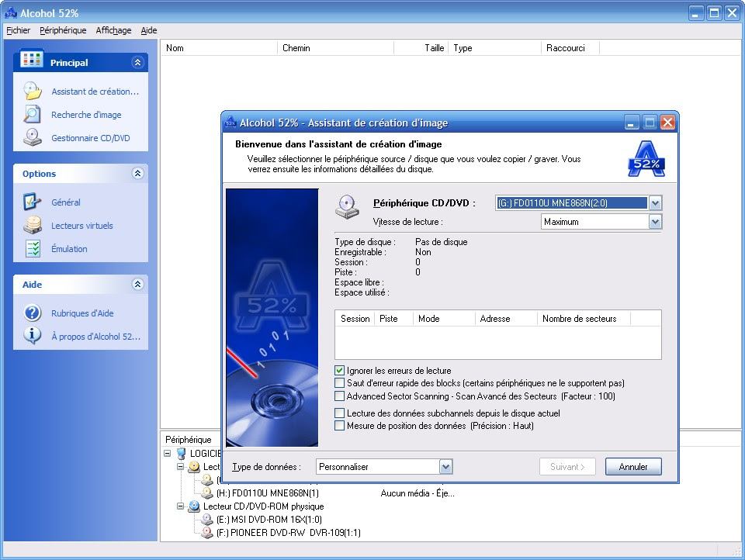Check Advanced Sector Scanning option

point(340,396)
